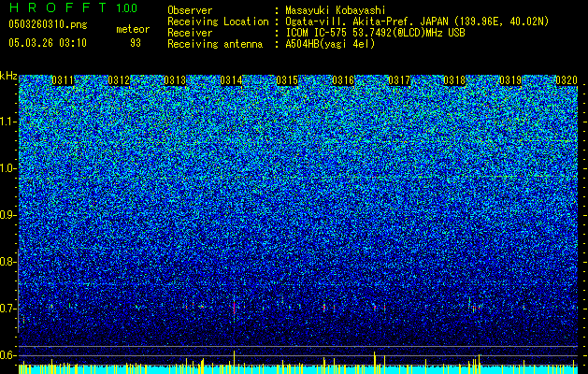The image size is (588, 374).
Task: Click the 0.7 kHz axis label
Action: tap(7, 309)
